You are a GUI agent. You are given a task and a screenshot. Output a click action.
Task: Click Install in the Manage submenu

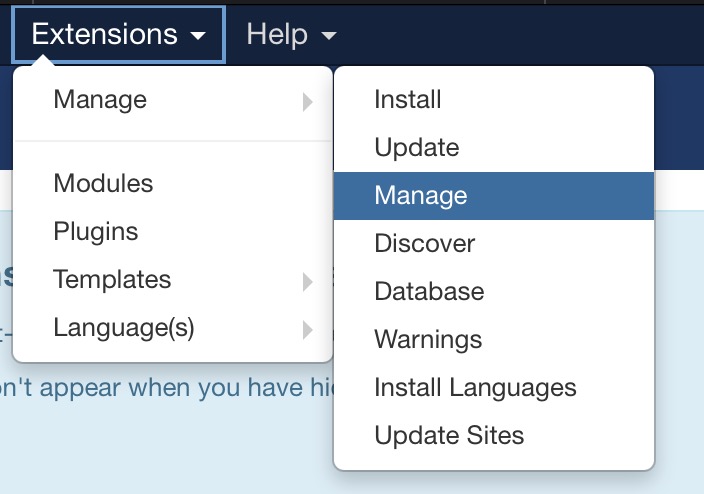pos(408,100)
